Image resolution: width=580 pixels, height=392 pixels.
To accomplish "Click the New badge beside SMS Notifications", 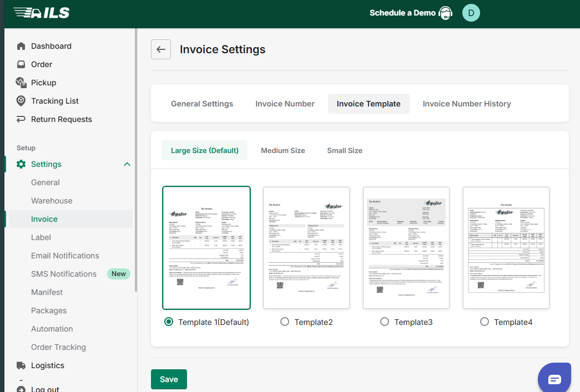I will 119,274.
